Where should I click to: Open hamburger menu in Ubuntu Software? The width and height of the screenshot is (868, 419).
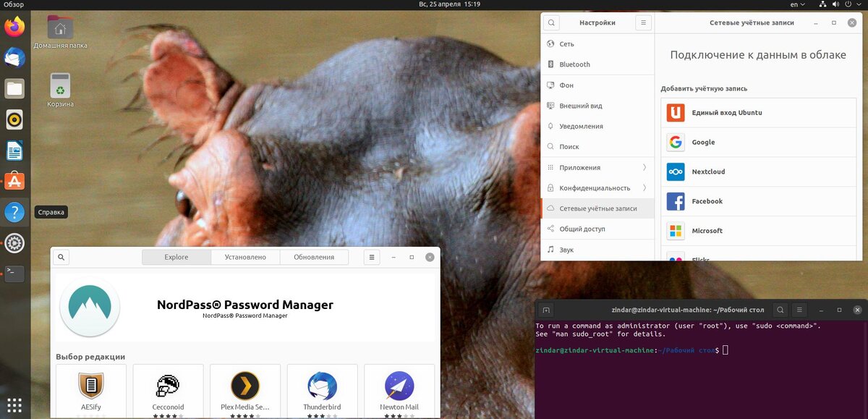click(371, 257)
